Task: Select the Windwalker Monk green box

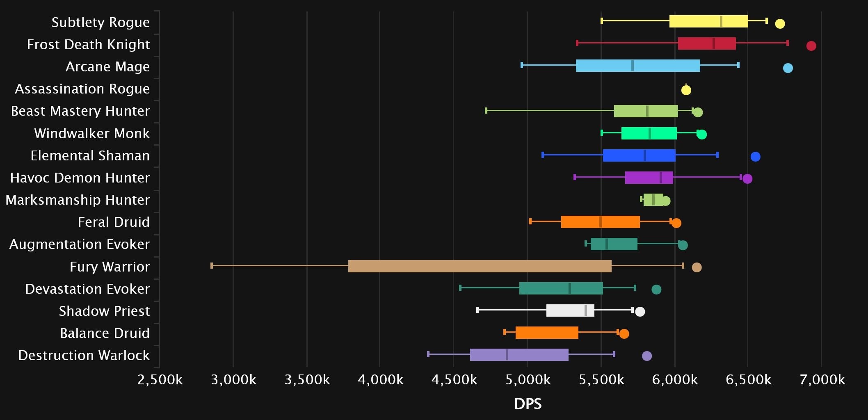Action: (649, 133)
